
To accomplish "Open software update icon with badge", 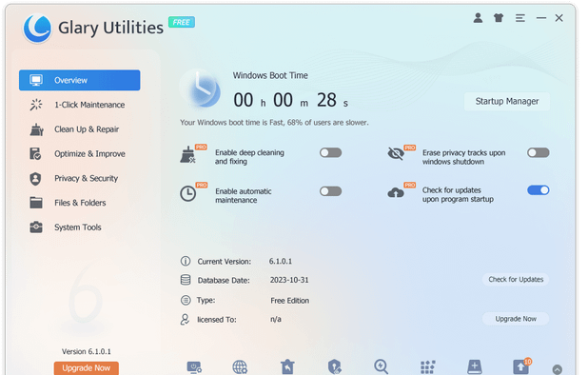I will tap(521, 366).
